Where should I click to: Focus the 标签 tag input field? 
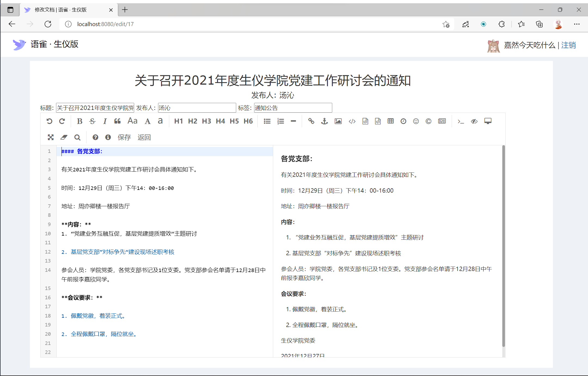click(293, 108)
